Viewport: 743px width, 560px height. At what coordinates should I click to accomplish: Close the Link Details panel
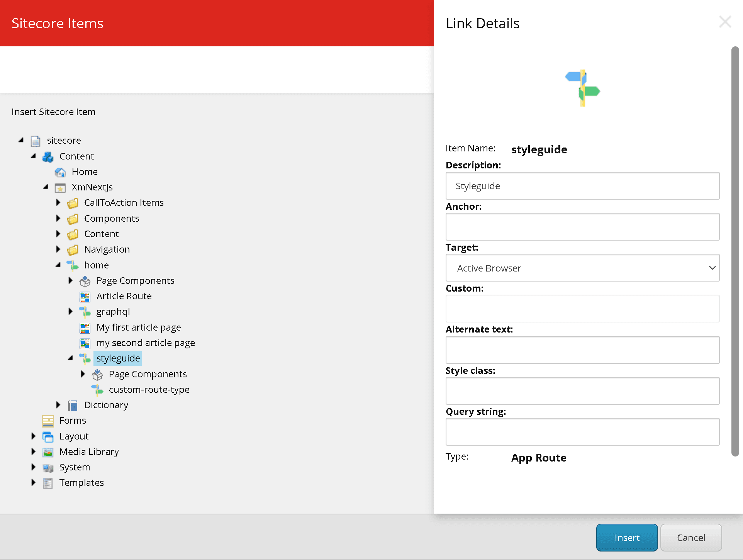point(725,22)
